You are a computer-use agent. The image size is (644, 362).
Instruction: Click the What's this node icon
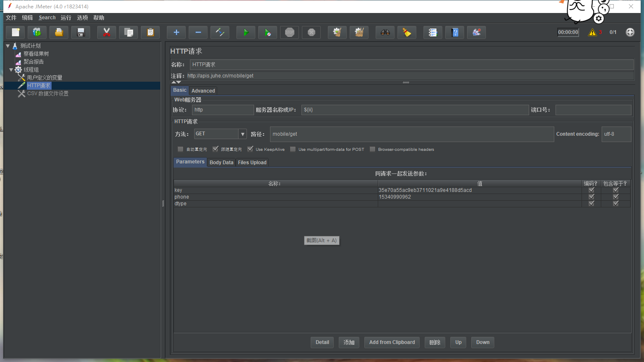pyautogui.click(x=476, y=32)
